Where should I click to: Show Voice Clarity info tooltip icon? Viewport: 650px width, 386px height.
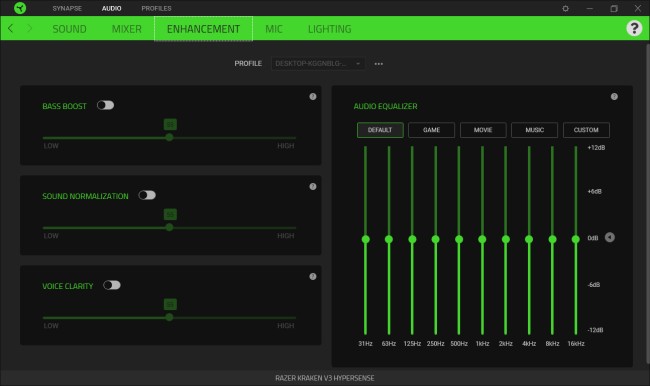click(313, 276)
